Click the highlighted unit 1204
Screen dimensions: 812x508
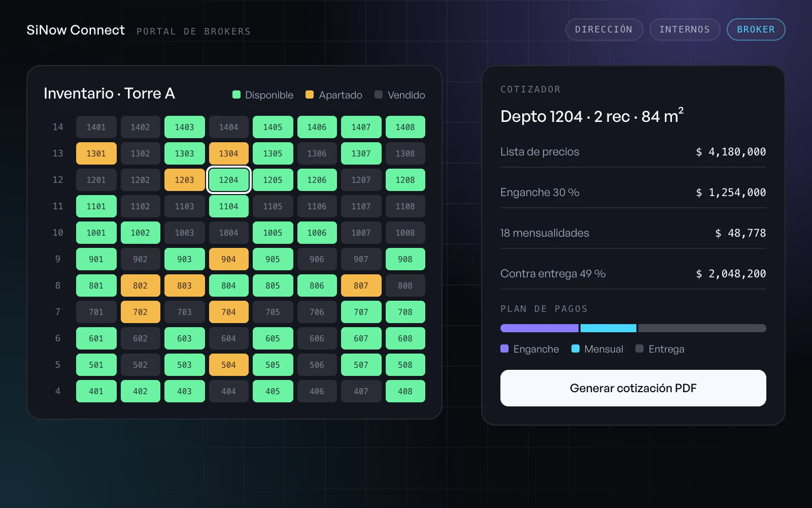point(229,180)
